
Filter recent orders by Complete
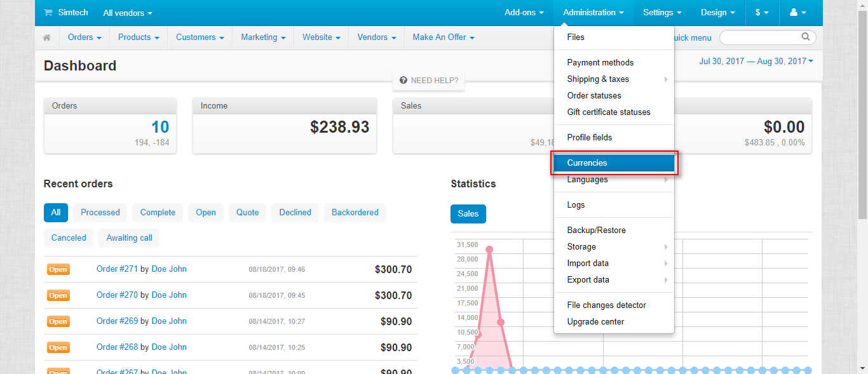(x=158, y=213)
